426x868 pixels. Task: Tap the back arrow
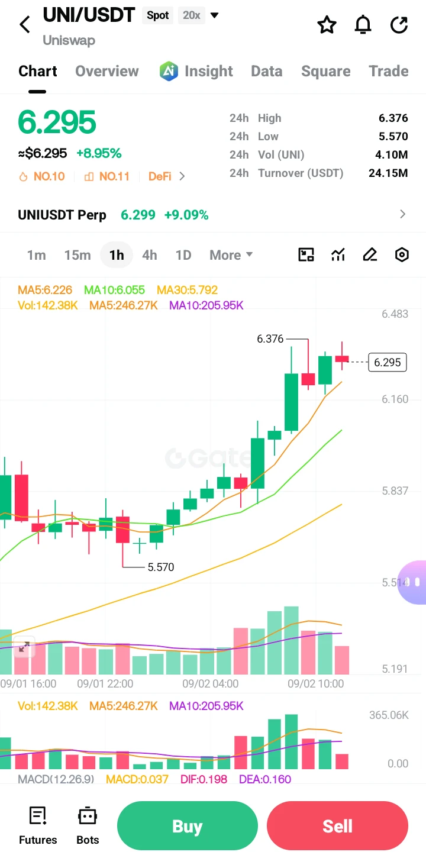point(25,25)
